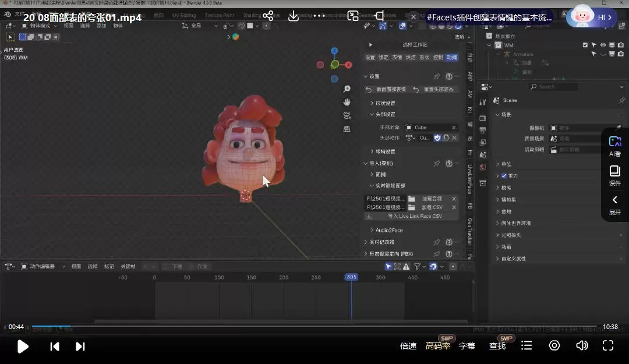Toggle WM collection render camera icon
629x364 pixels.
[621, 45]
